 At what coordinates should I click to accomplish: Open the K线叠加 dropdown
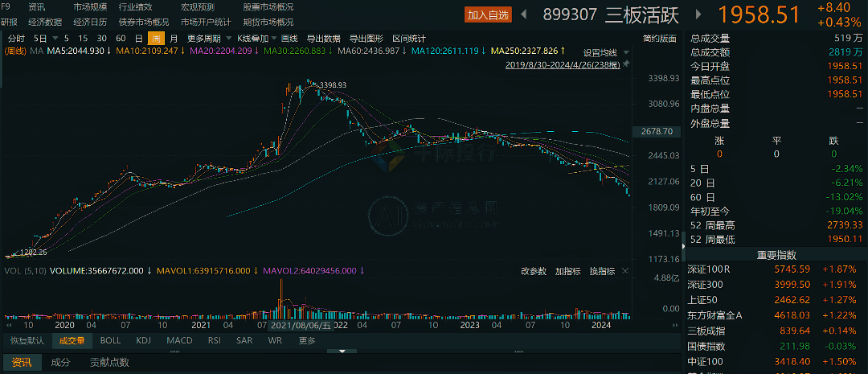(x=273, y=39)
